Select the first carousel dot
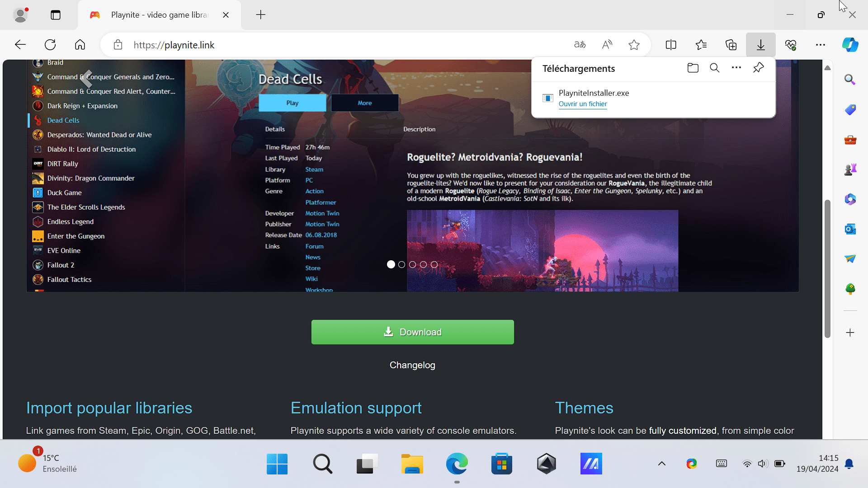 (391, 265)
